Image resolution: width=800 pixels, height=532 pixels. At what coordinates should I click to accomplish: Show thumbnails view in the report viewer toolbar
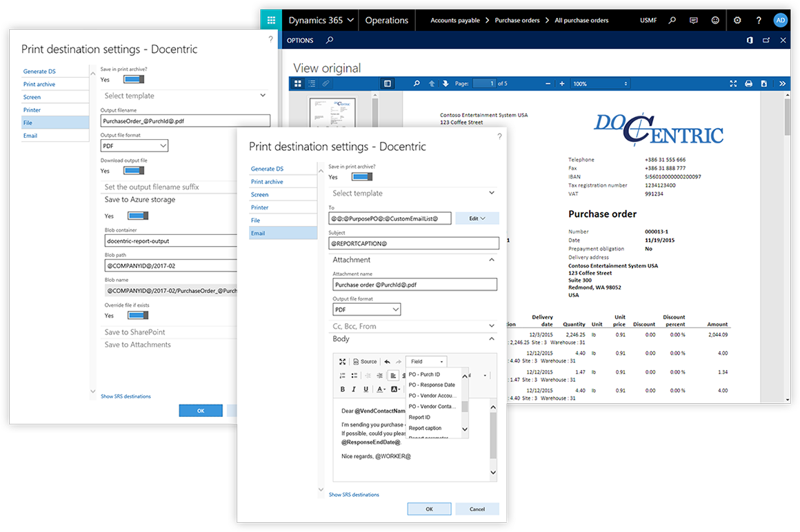click(x=298, y=83)
